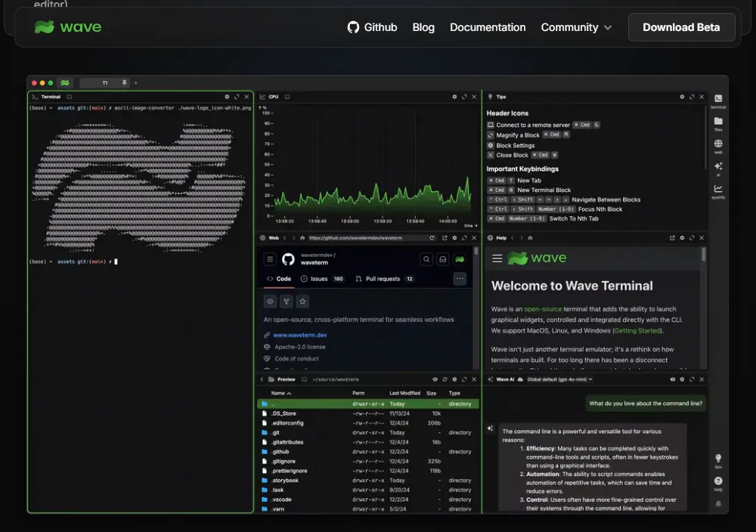Image resolution: width=756 pixels, height=532 pixels.
Task: Go to parent directory via Preview back chevron
Action: 262,379
